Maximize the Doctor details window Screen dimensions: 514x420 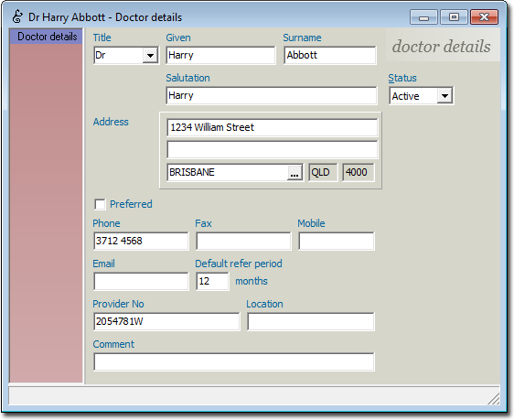454,17
